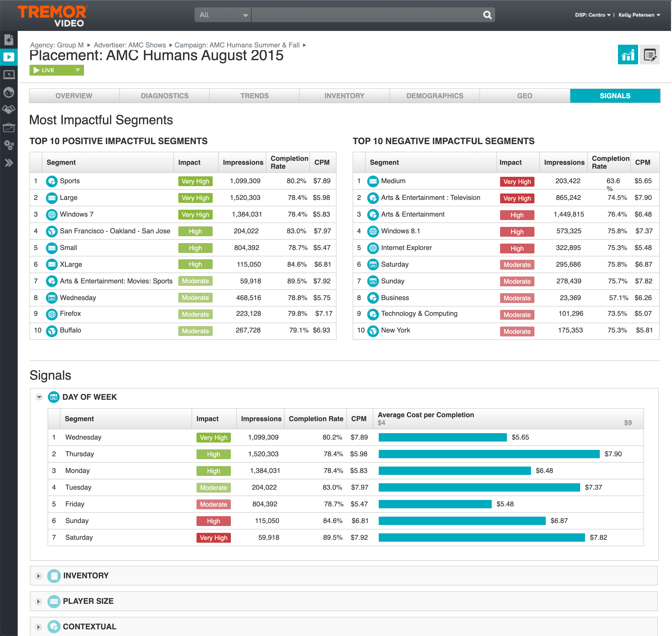Viewport: 672px width, 636px height.
Task: Open the edit placement details icon
Action: click(x=649, y=55)
